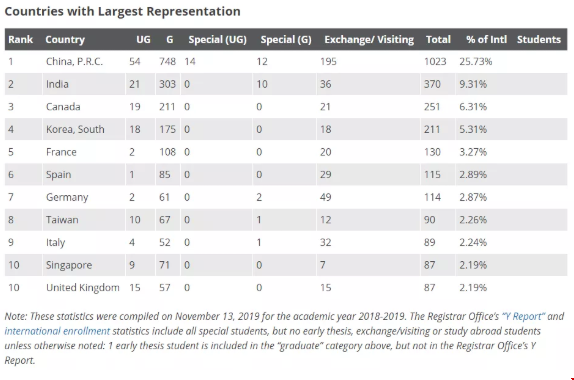Viewport: 574px width, 380px height.
Task: Click the Country column header
Action: pyautogui.click(x=65, y=40)
